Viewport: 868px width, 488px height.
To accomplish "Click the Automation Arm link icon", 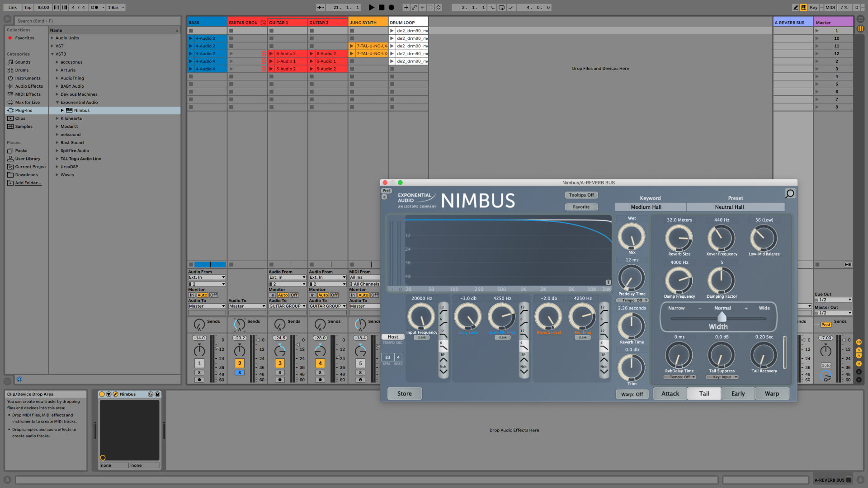I will [414, 7].
